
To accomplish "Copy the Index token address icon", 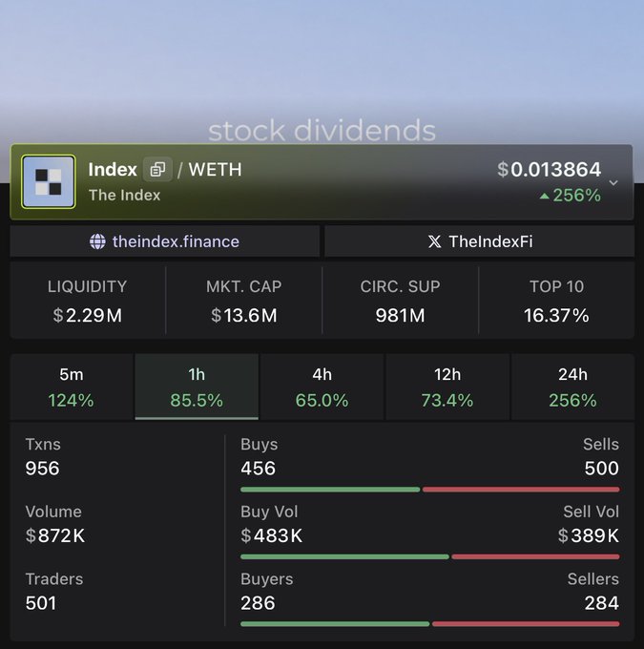I will pyautogui.click(x=157, y=169).
